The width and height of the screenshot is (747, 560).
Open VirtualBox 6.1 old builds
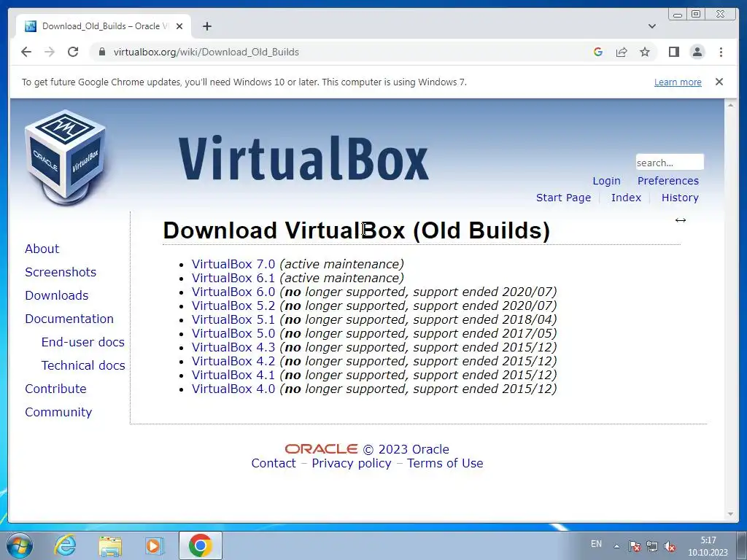[233, 278]
